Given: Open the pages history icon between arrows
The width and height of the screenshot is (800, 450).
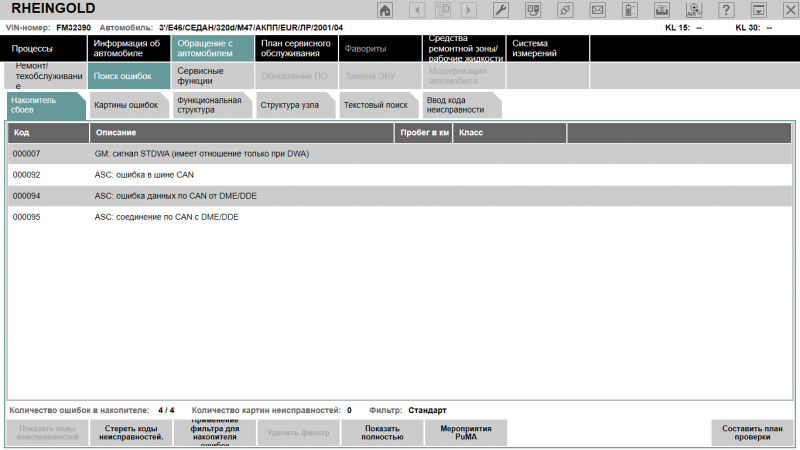Looking at the screenshot, I should pos(442,10).
